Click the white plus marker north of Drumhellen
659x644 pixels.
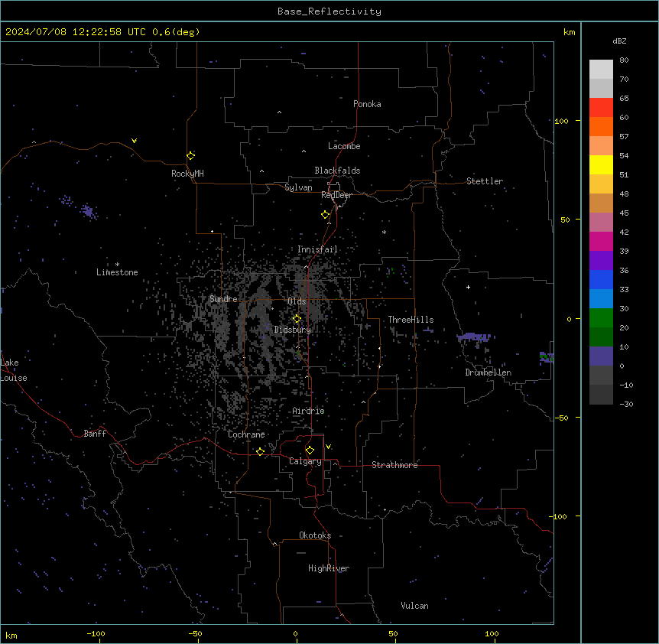tap(468, 287)
